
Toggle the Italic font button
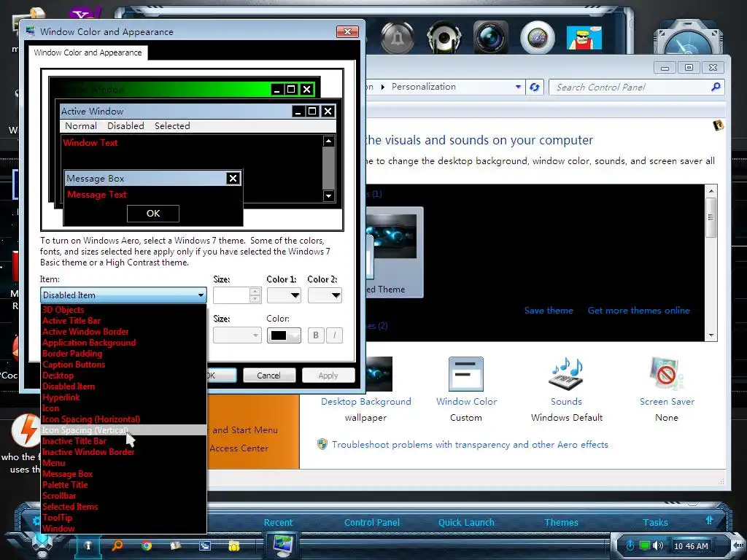coord(334,335)
